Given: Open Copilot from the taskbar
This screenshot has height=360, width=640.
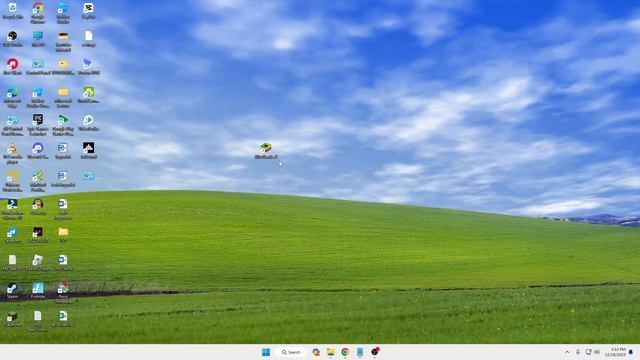Looking at the screenshot, I should pyautogui.click(x=316, y=352).
